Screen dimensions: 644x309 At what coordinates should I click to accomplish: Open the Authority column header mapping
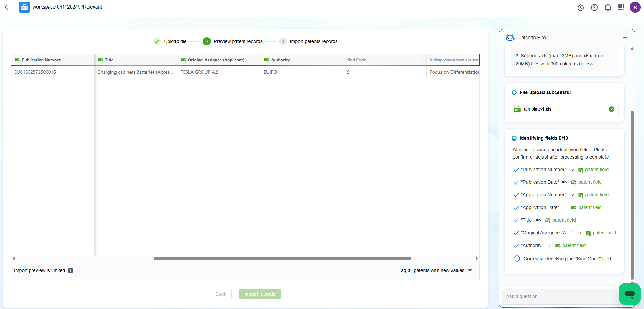pyautogui.click(x=280, y=60)
